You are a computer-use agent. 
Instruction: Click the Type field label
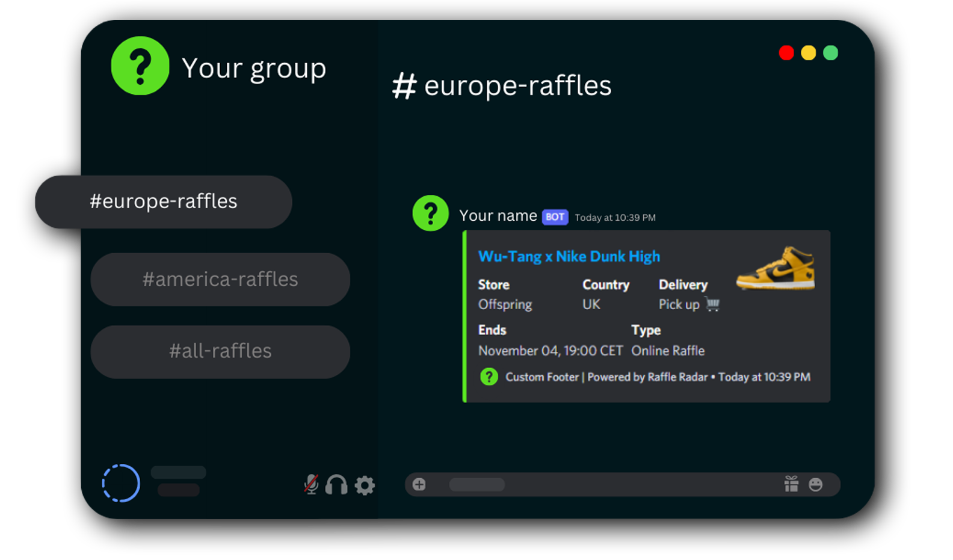tap(646, 330)
